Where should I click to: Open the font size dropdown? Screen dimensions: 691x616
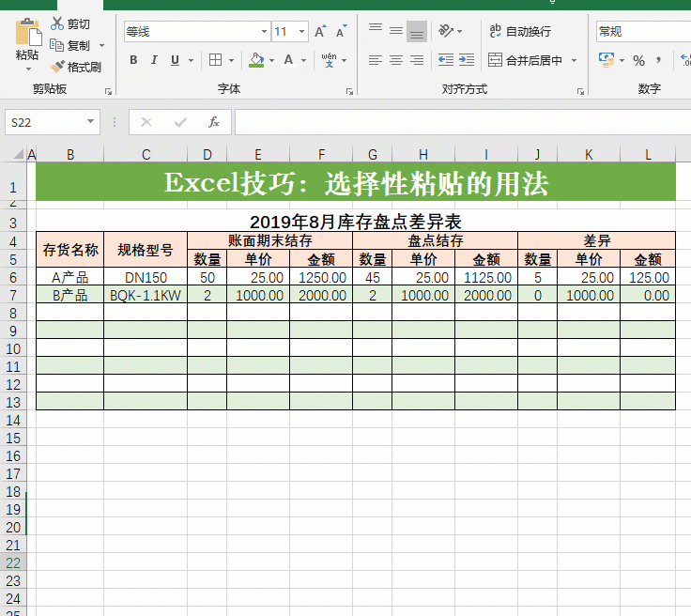pos(302,32)
